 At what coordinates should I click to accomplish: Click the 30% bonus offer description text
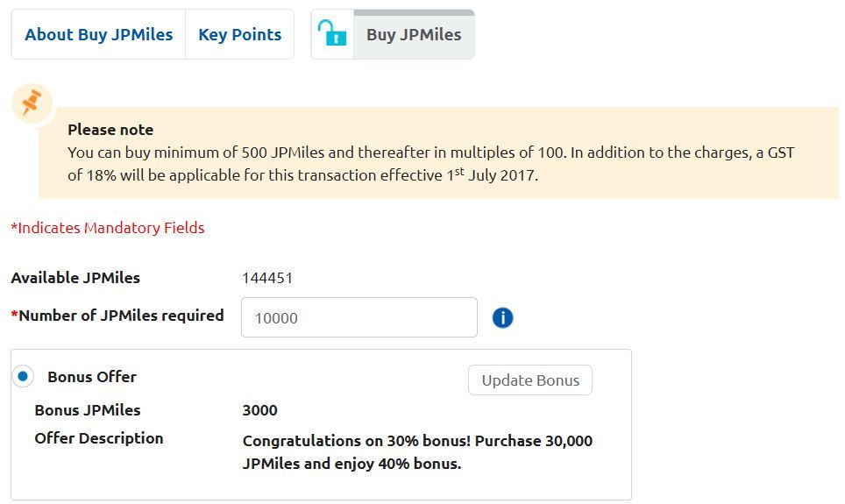[417, 451]
